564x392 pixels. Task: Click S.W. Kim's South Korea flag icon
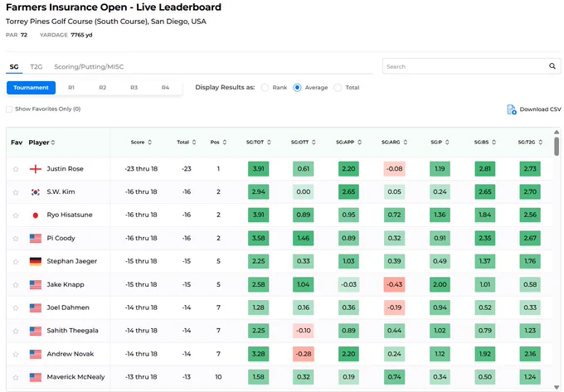pos(35,192)
